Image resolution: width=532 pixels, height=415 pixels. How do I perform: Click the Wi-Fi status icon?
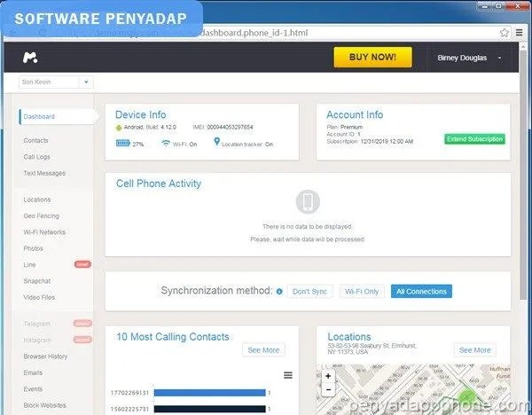point(166,143)
